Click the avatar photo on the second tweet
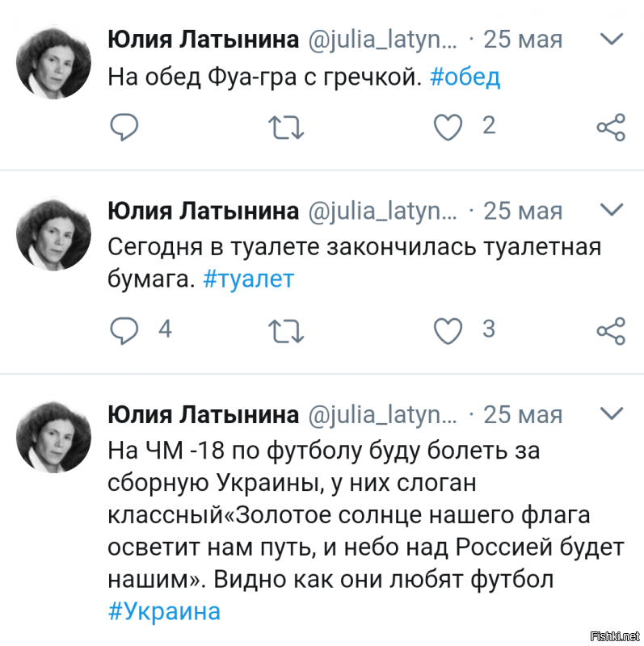 (53, 233)
